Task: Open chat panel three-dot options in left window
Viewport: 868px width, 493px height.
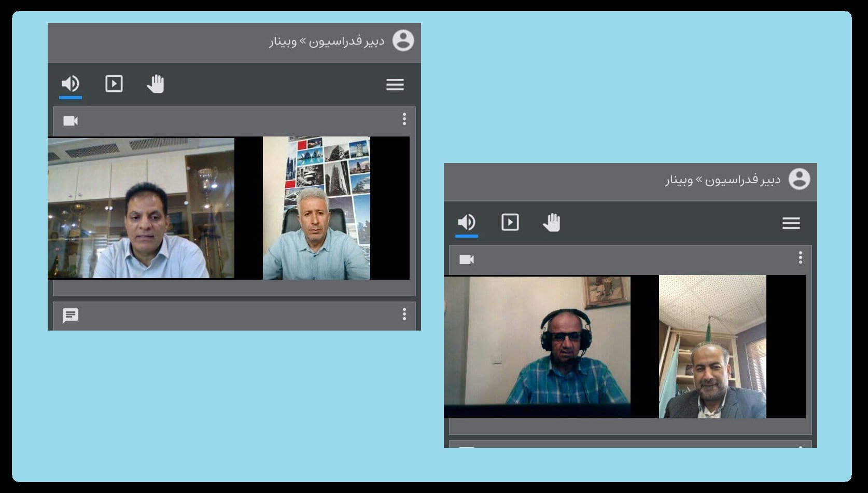Action: 404,314
